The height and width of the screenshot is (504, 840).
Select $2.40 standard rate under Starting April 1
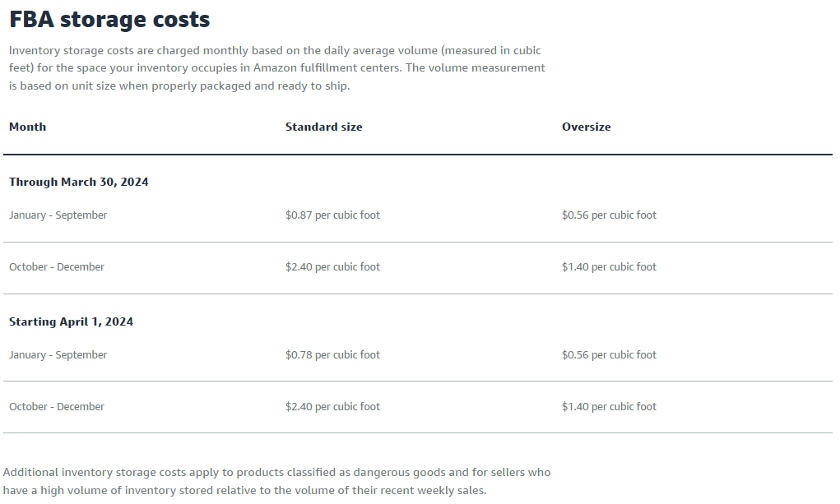point(332,407)
